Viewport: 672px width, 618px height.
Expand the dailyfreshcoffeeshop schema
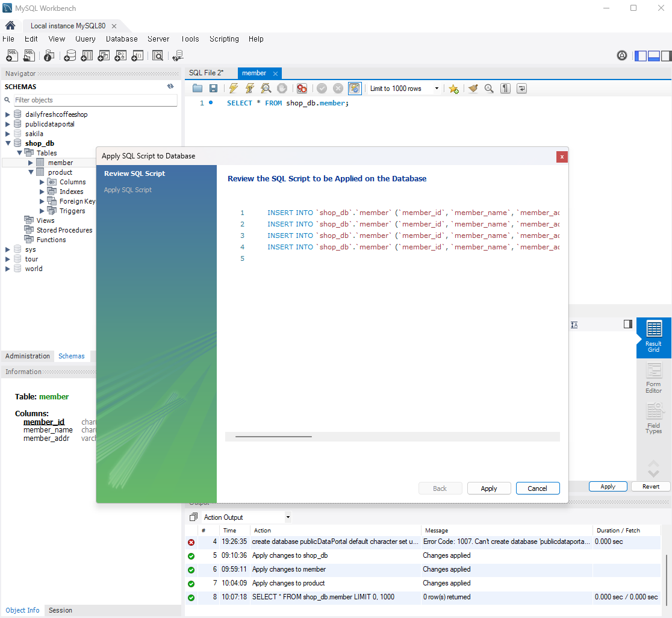7,114
